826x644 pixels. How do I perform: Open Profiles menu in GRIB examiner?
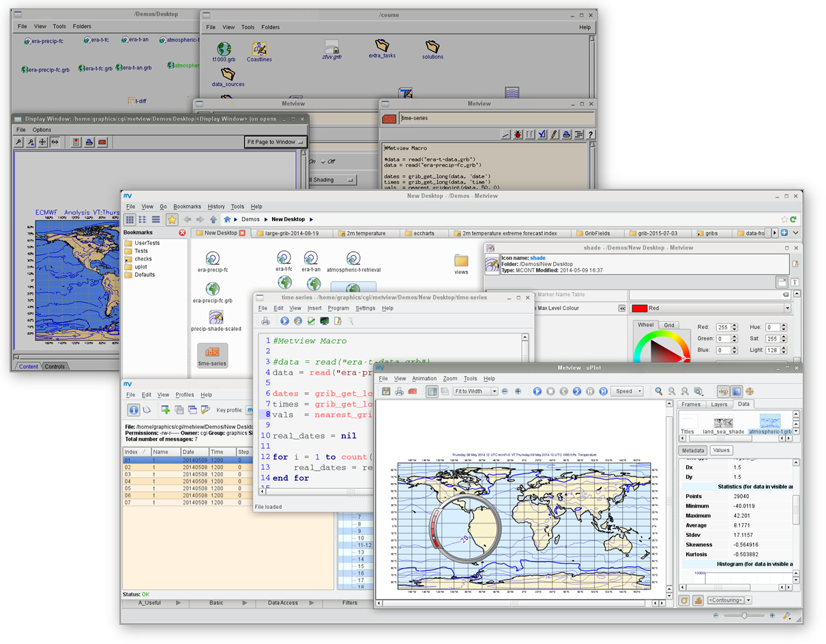pos(185,395)
